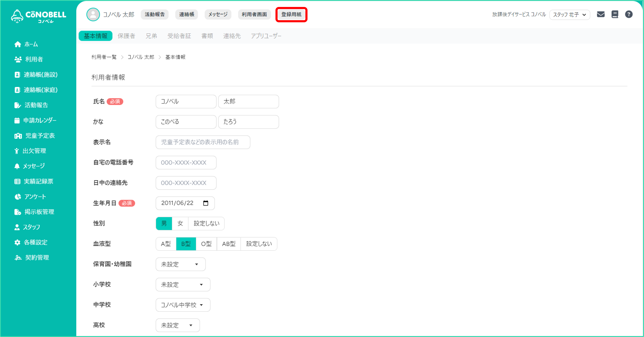Open the mail envelope icon in header
Screen dimensions: 644x337
(x=601, y=14)
